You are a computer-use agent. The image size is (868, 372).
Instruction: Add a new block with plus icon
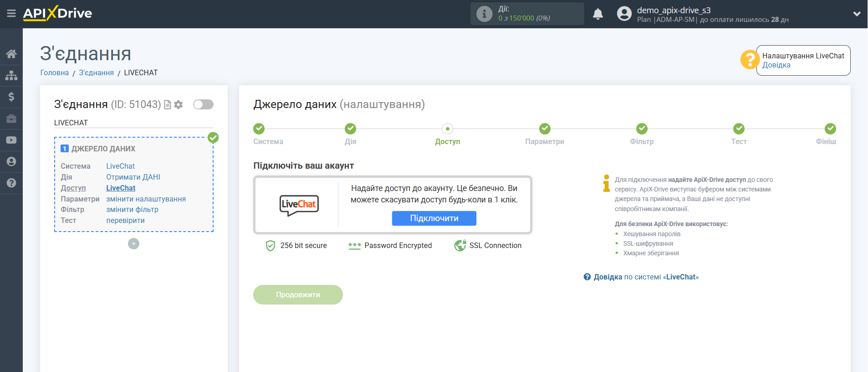pos(133,244)
